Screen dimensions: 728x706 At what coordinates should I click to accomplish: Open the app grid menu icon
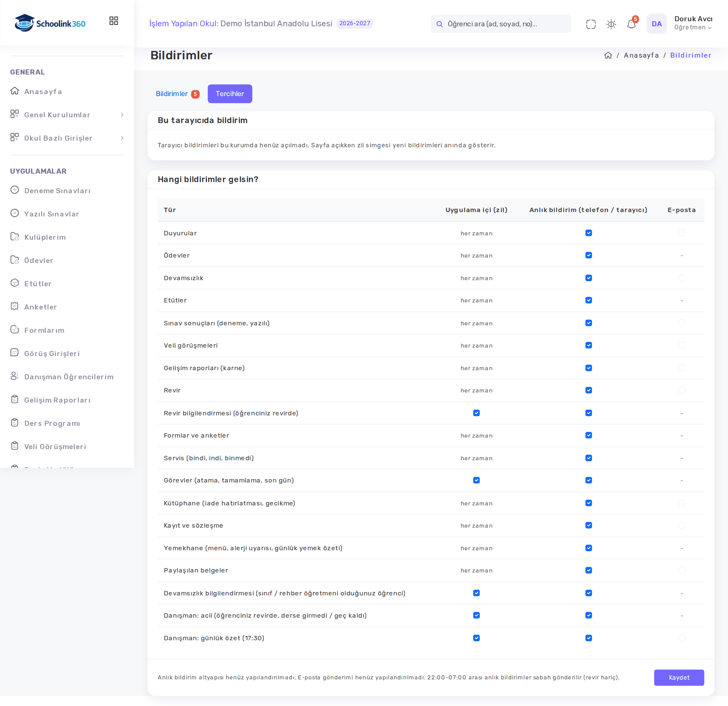click(x=114, y=21)
